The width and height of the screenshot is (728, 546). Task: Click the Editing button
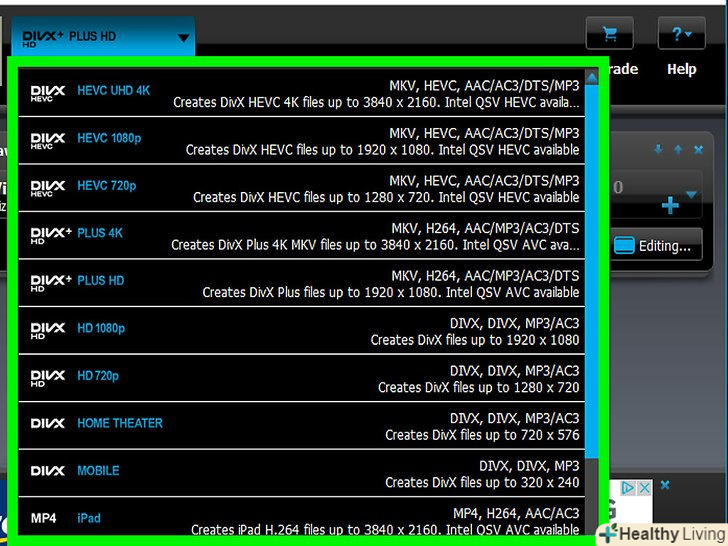tap(653, 245)
